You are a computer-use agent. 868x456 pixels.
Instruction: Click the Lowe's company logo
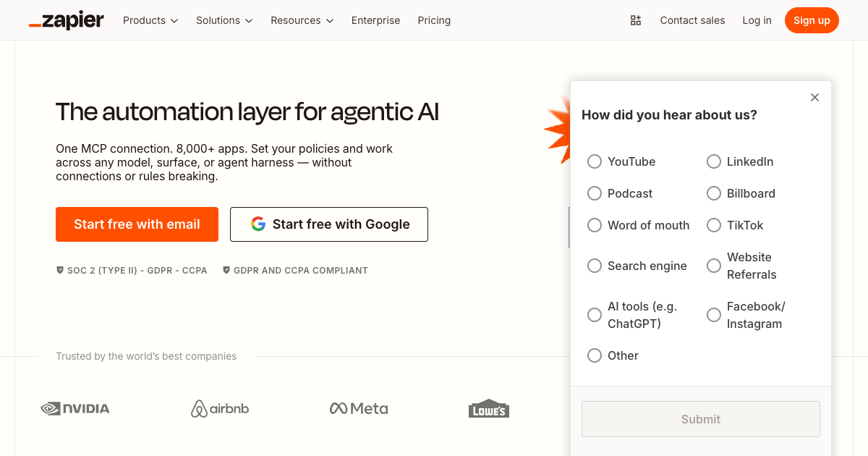[x=488, y=408]
